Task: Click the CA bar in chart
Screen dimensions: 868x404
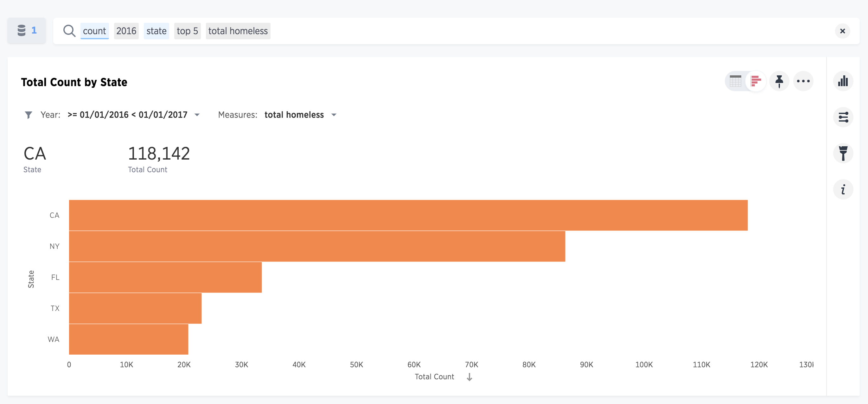Action: [408, 216]
